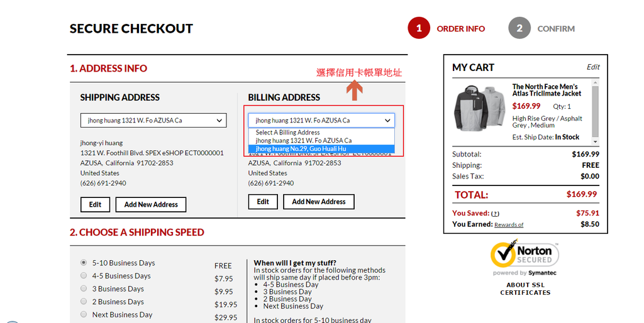Open the You Saved help question mark

pos(496,214)
